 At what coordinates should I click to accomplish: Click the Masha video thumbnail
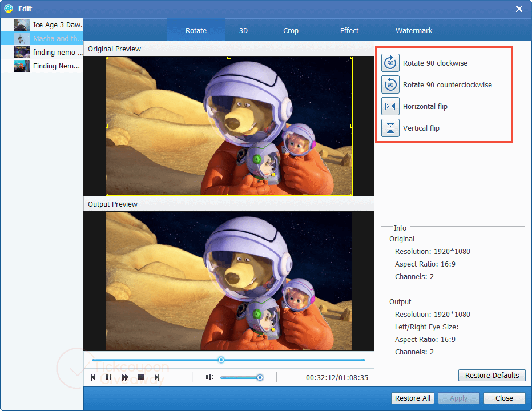22,38
